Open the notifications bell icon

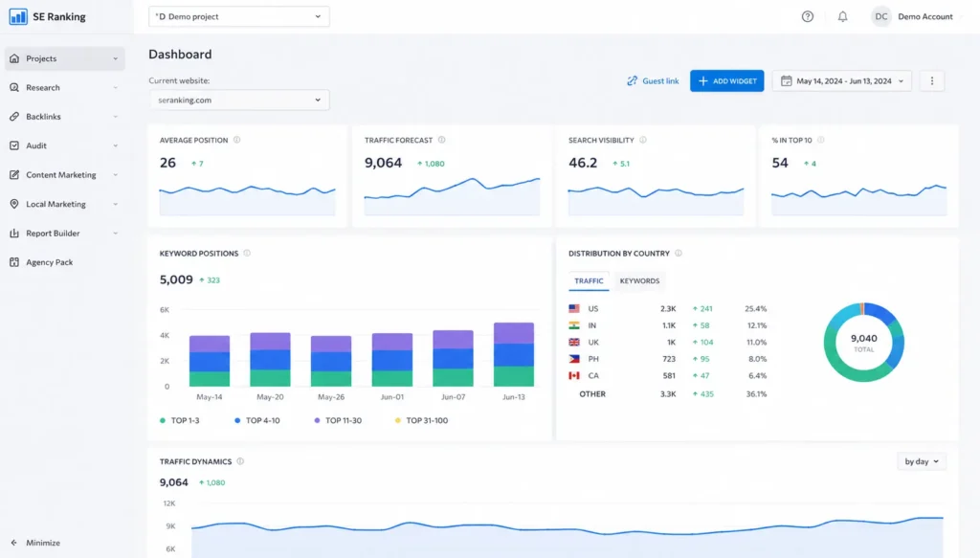842,17
